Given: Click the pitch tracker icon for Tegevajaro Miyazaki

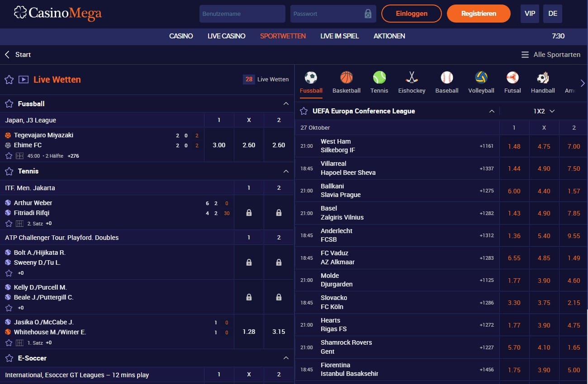Looking at the screenshot, I should point(19,156).
